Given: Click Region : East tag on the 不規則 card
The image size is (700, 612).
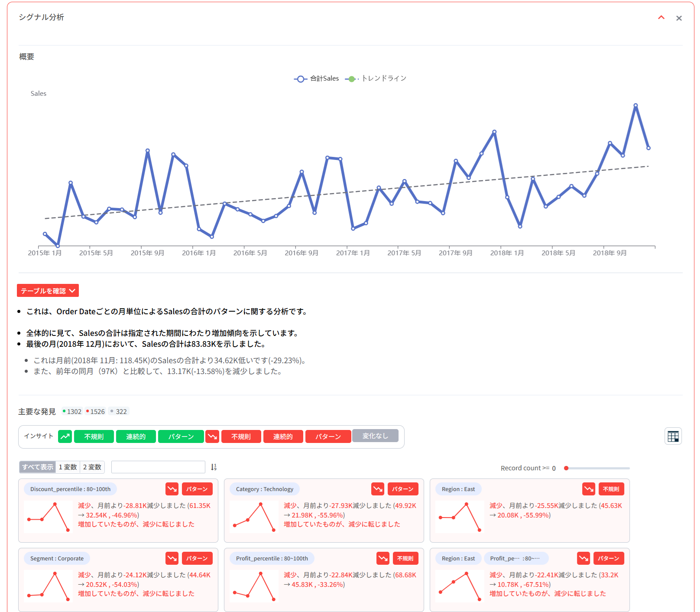Looking at the screenshot, I should (458, 489).
